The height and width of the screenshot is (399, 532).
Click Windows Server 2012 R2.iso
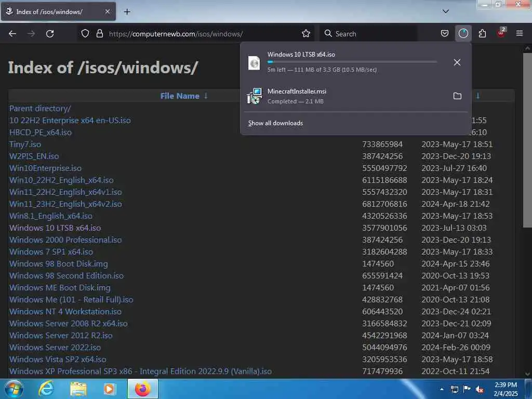(x=61, y=335)
